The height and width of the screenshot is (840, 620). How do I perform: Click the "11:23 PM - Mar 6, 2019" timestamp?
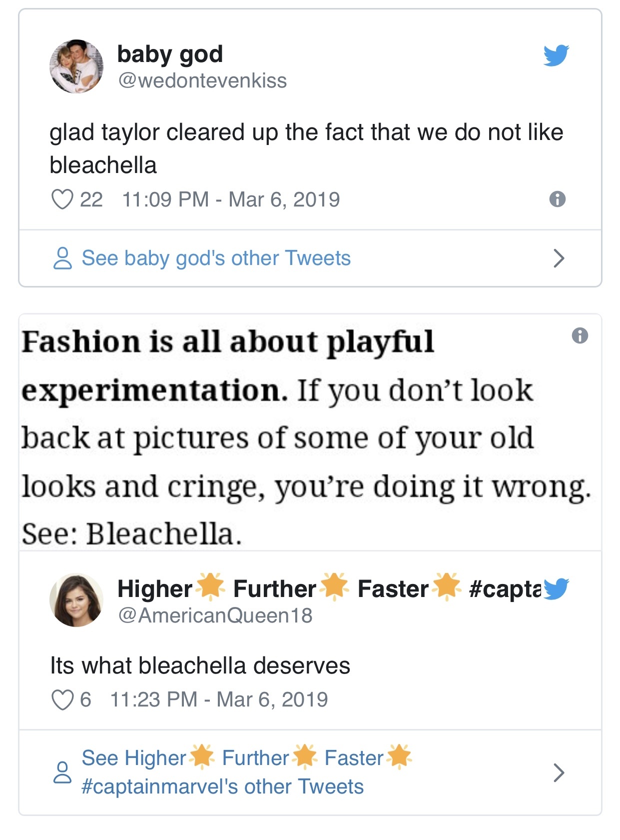[219, 699]
